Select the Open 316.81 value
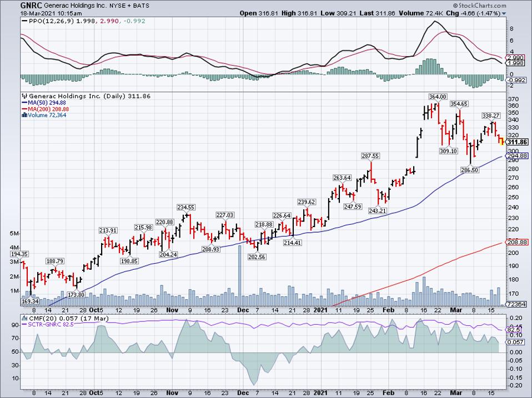This screenshot has width=532, height=398. [259, 13]
